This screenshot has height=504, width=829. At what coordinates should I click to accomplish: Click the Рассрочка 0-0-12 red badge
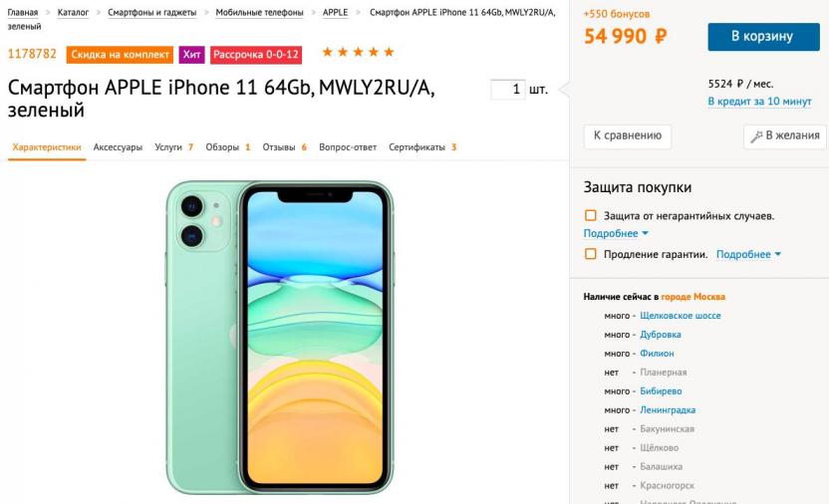[256, 55]
